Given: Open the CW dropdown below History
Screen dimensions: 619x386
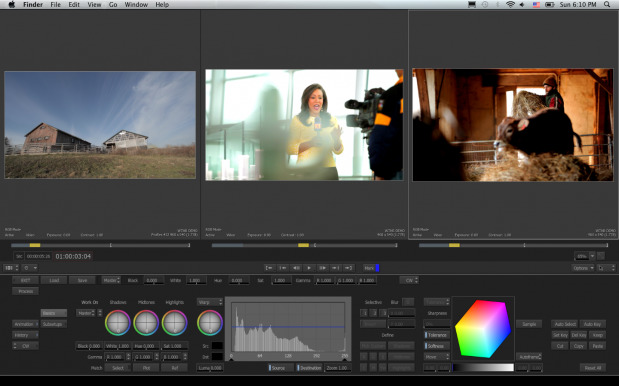Looking at the screenshot, I should pos(25,346).
